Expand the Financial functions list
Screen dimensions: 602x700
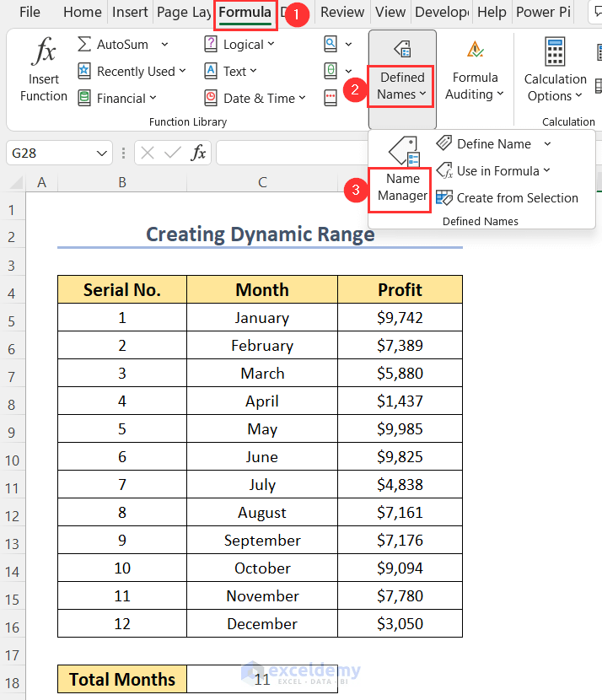click(x=155, y=98)
